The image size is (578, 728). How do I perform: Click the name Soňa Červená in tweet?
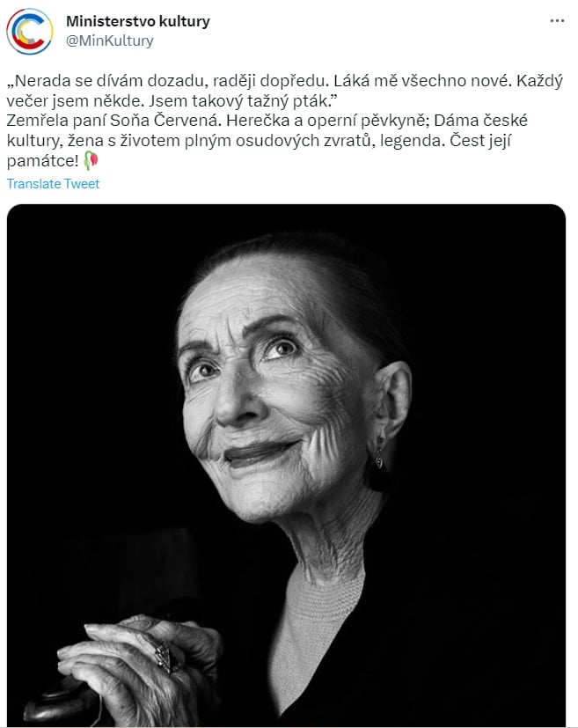163,121
